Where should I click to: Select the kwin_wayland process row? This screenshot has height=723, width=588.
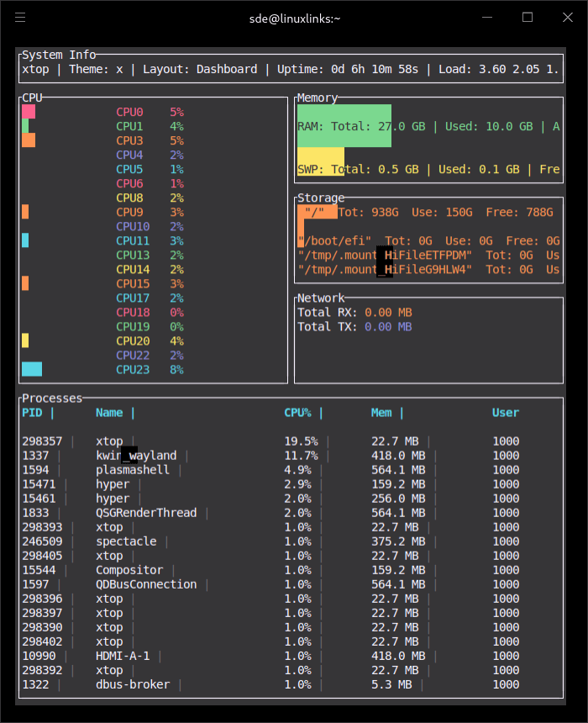(x=136, y=456)
